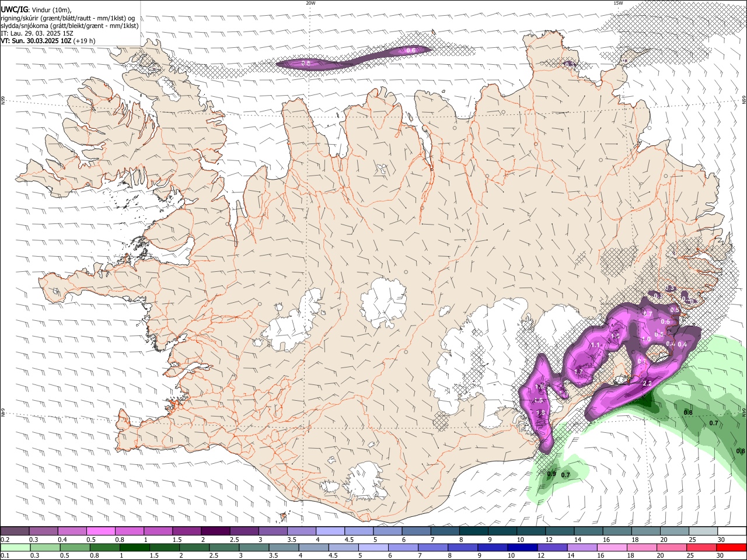The image size is (747, 560).
Task: Select light grey top-row swatch between 25 and 30
Action: (704, 531)
